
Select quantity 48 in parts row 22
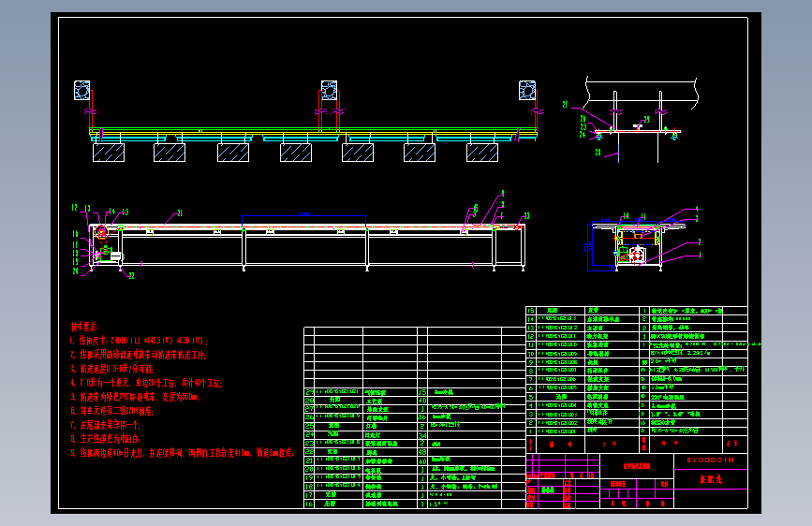[422, 452]
